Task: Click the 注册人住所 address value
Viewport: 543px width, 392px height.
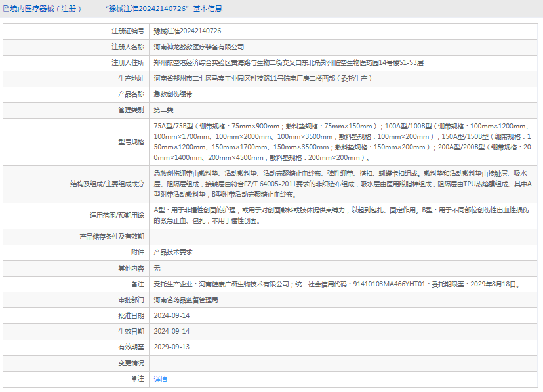Action: tap(289, 63)
